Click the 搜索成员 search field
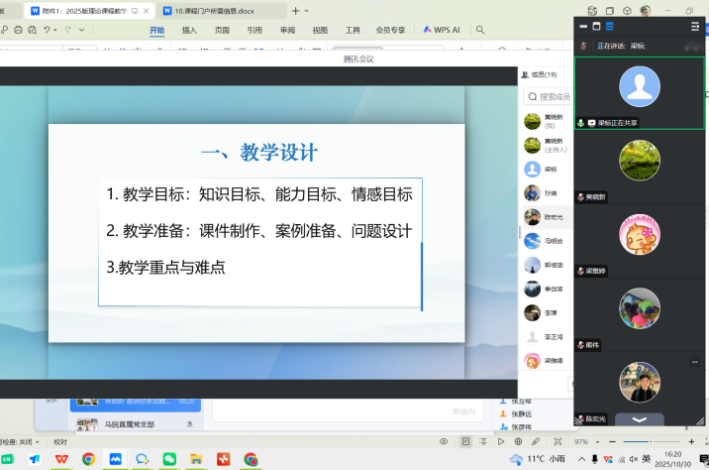 (549, 96)
